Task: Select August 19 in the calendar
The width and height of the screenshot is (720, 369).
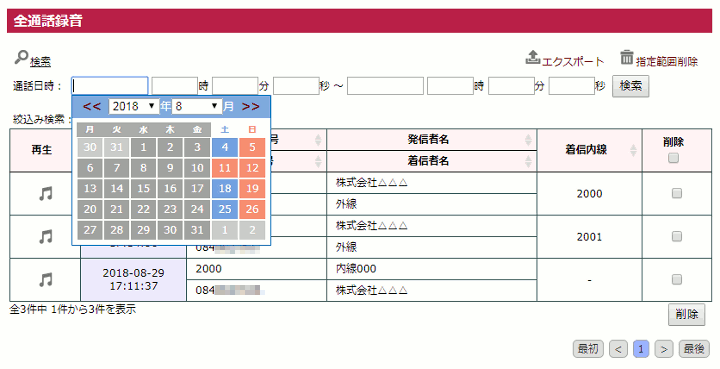Action: [x=252, y=189]
